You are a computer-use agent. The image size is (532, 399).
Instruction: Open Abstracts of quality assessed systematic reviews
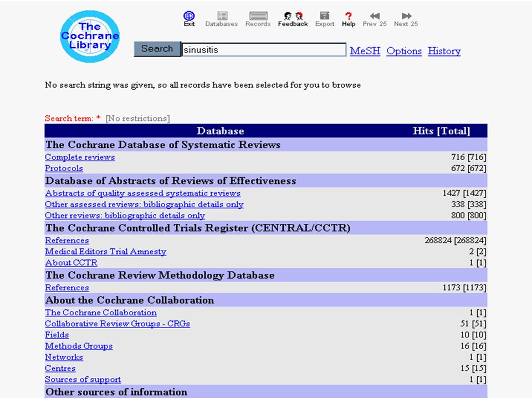tap(143, 193)
